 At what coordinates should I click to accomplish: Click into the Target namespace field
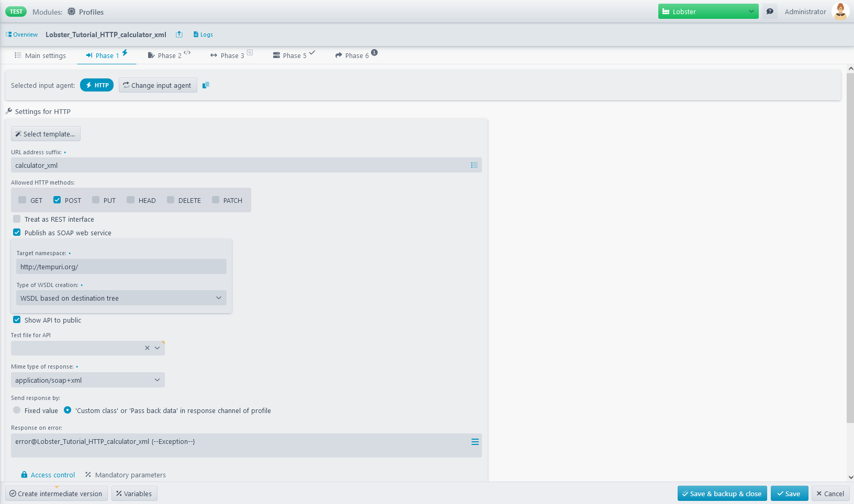point(121,267)
